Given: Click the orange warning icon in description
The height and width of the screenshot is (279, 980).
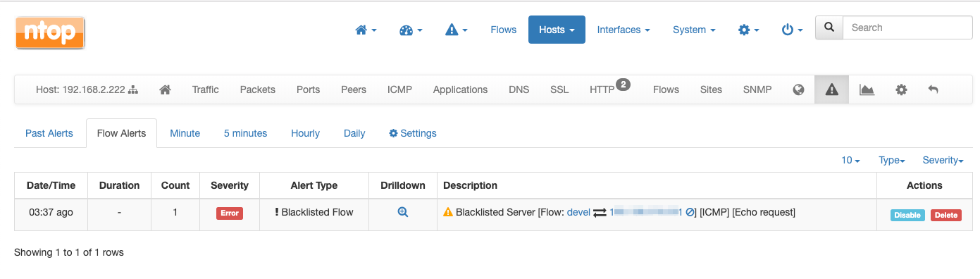Looking at the screenshot, I should pyautogui.click(x=448, y=212).
